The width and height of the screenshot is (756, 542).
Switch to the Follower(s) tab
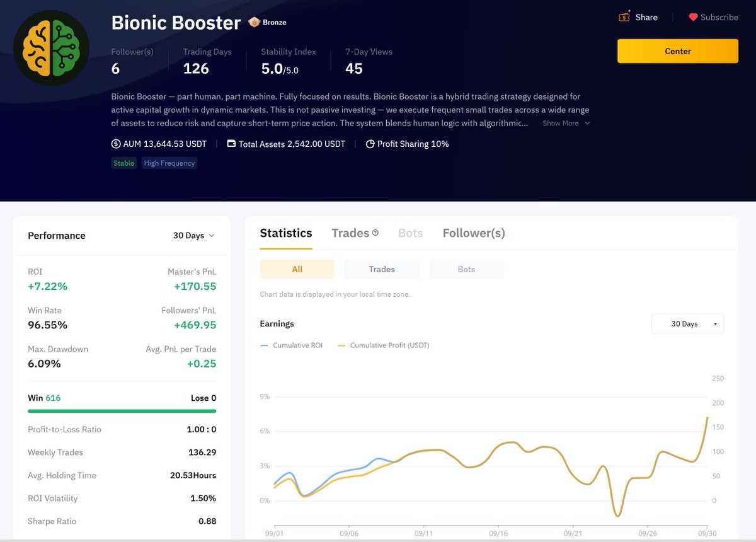click(x=473, y=233)
